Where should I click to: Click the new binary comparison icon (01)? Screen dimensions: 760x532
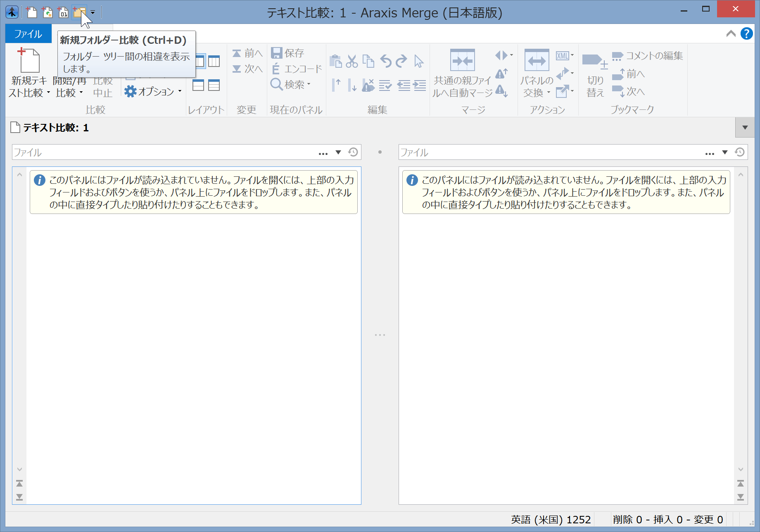click(63, 12)
